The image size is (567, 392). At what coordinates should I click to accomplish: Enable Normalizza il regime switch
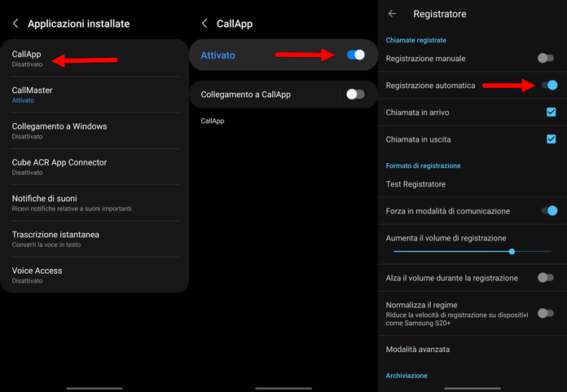(546, 313)
